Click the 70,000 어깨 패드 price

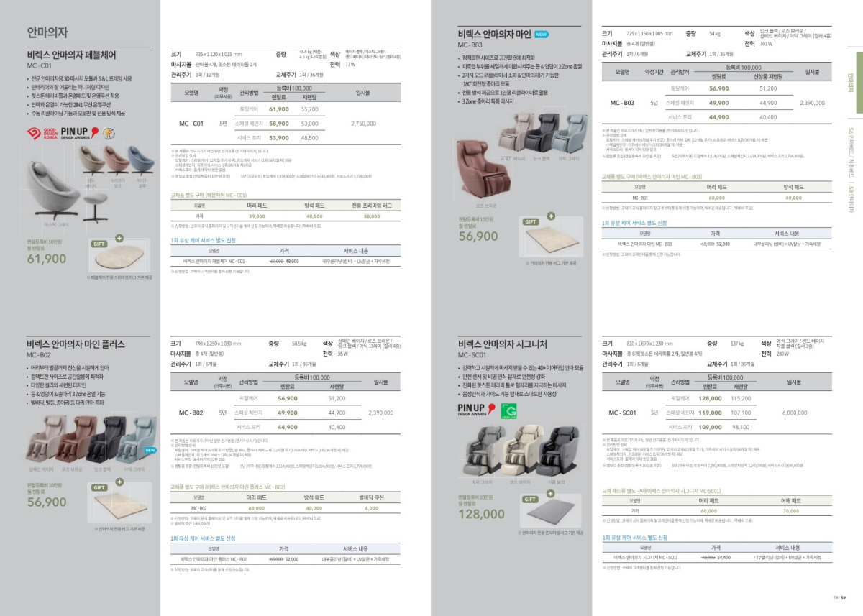click(x=790, y=510)
